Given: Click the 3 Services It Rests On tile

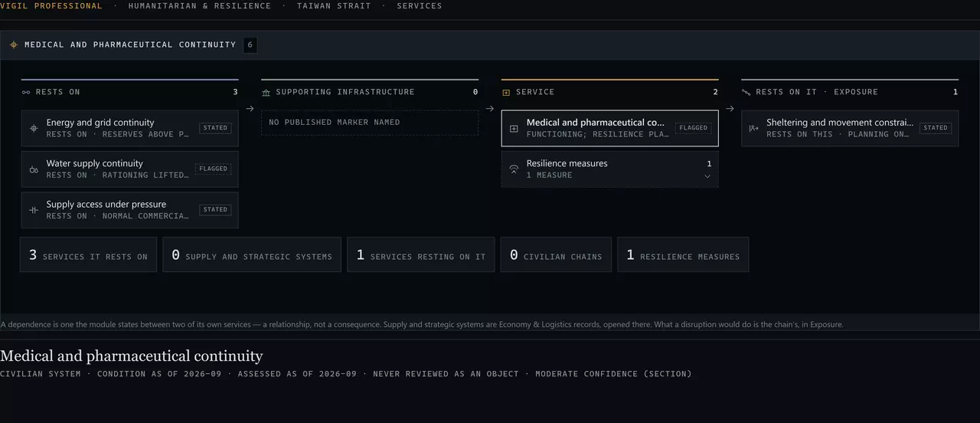Looking at the screenshot, I should (88, 255).
